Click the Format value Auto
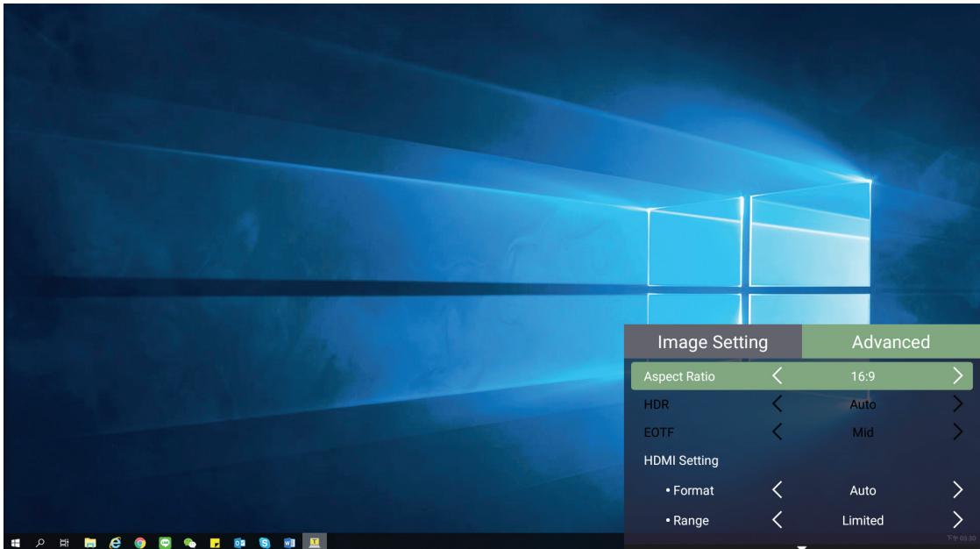980x549 pixels. tap(863, 490)
